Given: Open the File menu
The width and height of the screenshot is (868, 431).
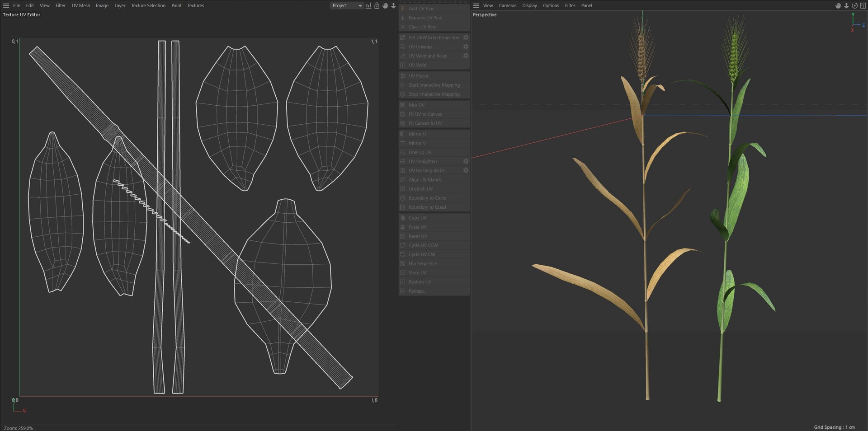Looking at the screenshot, I should tap(17, 5).
